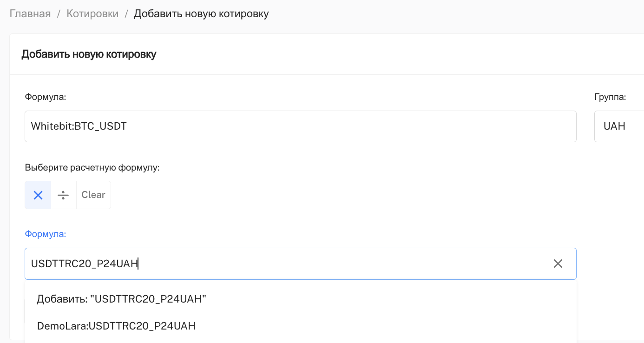Image resolution: width=644 pixels, height=343 pixels.
Task: Pick the DemoLara:USDTTRC20_P24UAH suggestion
Action: [116, 326]
